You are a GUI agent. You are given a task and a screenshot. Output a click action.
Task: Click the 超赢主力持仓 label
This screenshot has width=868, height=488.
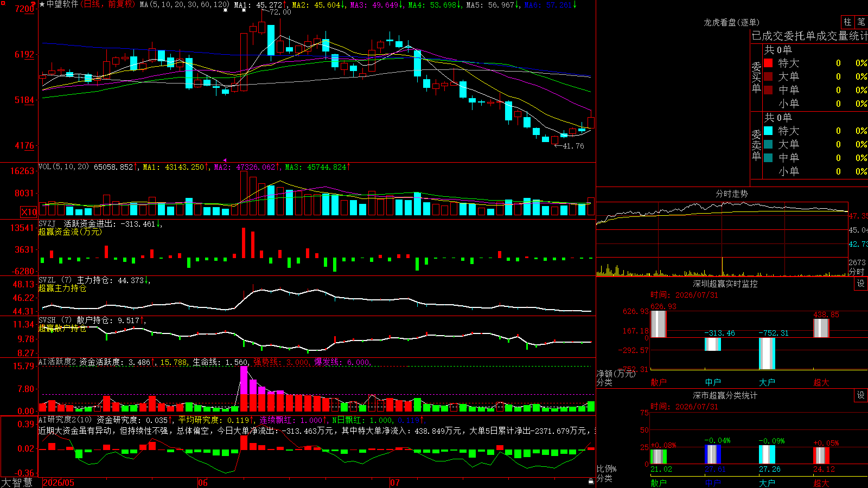[62, 288]
